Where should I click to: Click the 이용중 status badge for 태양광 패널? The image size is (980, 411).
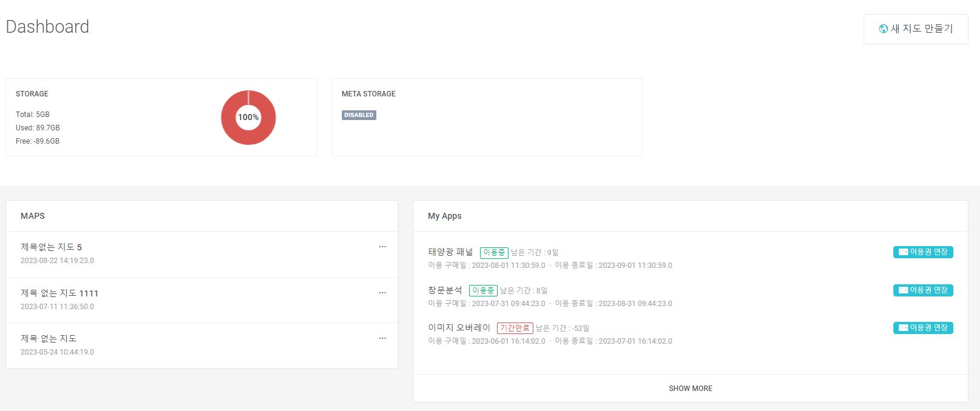[494, 253]
